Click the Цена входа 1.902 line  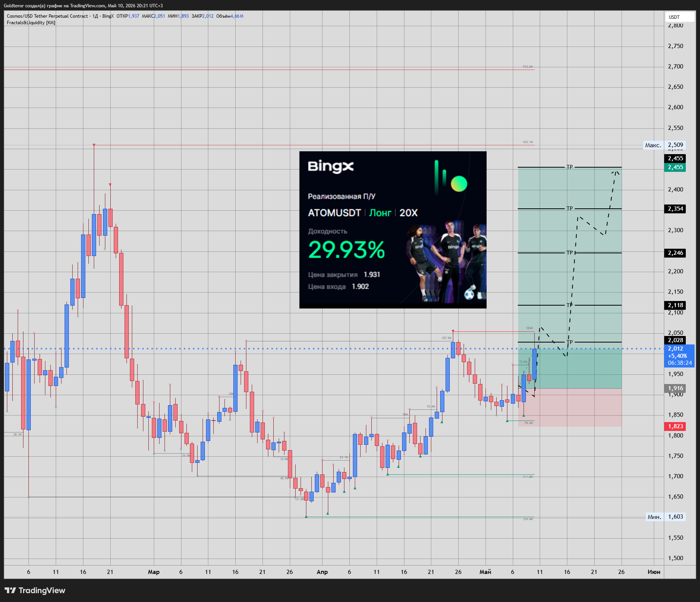(x=338, y=286)
